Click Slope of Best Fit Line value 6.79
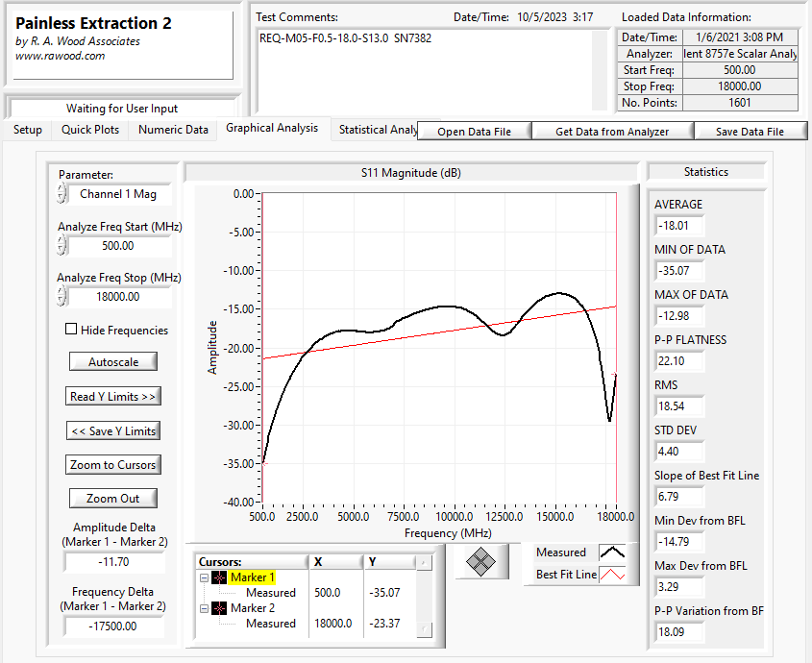This screenshot has width=812, height=663. click(679, 497)
